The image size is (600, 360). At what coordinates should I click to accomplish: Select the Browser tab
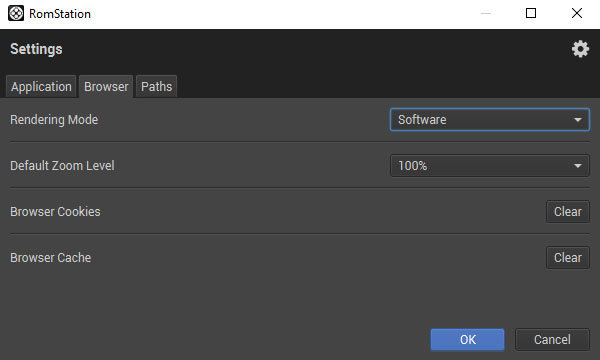coord(106,86)
